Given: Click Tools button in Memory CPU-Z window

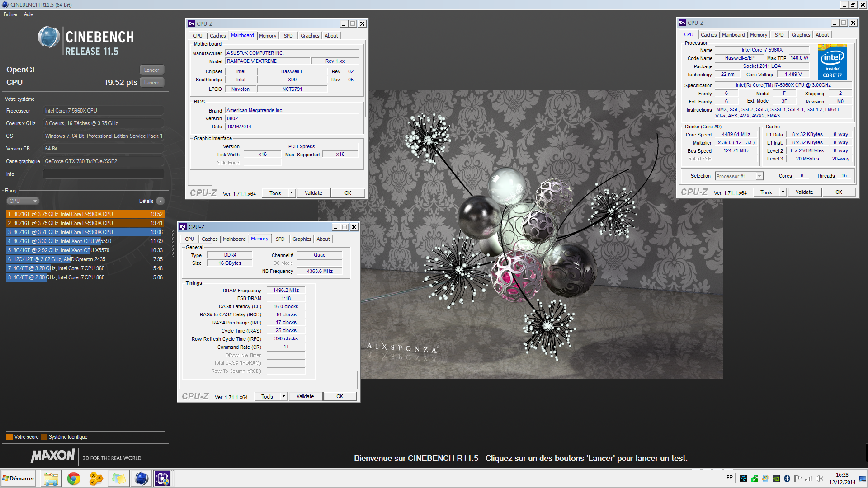Looking at the screenshot, I should 267,397.
